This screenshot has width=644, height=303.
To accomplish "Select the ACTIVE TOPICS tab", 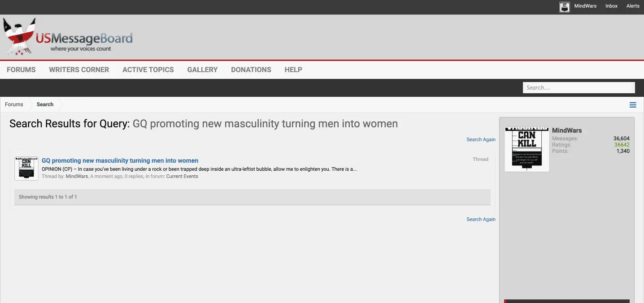I will pos(148,69).
